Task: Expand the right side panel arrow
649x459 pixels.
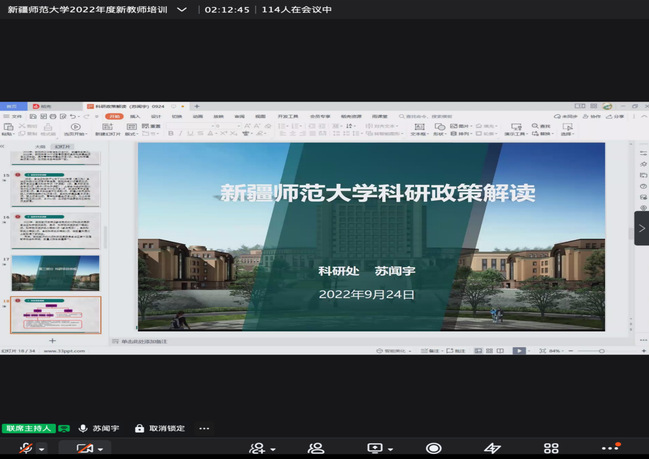Action: pyautogui.click(x=641, y=228)
